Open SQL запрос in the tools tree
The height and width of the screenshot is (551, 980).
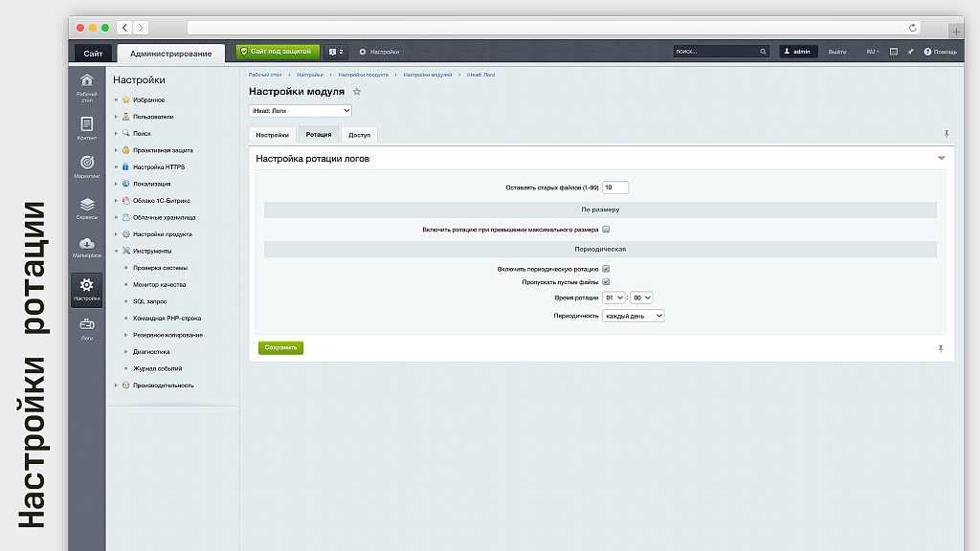[150, 301]
